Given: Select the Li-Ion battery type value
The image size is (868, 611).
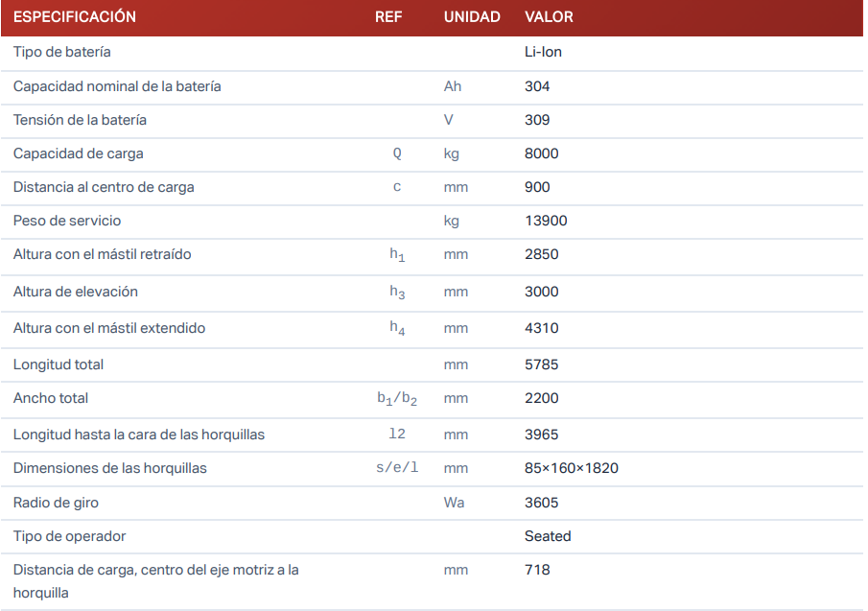Looking at the screenshot, I should pyautogui.click(x=543, y=52).
